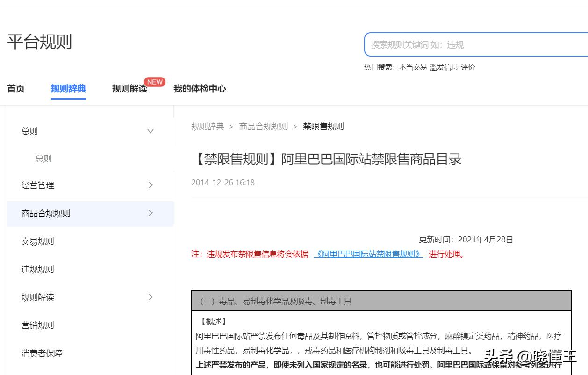Select 总则 sub-item under 总则

tap(43, 158)
